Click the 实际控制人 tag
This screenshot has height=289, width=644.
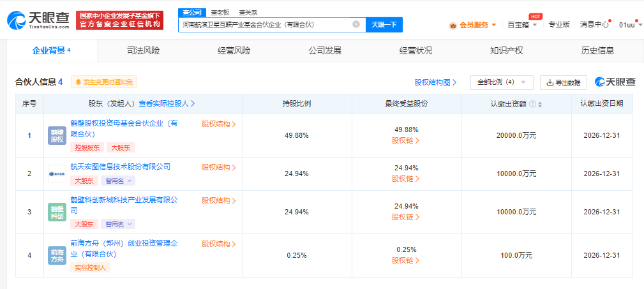pos(91,268)
